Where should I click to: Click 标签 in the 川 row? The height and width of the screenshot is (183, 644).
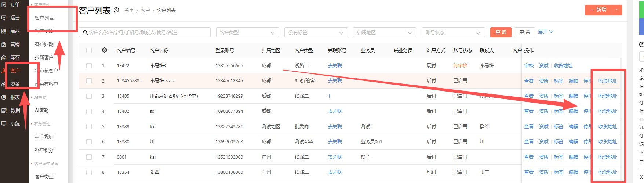pyautogui.click(x=559, y=142)
